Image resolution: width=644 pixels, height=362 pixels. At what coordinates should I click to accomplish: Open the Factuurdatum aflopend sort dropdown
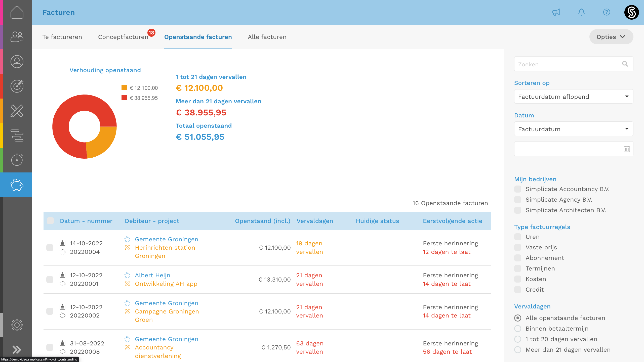(573, 97)
